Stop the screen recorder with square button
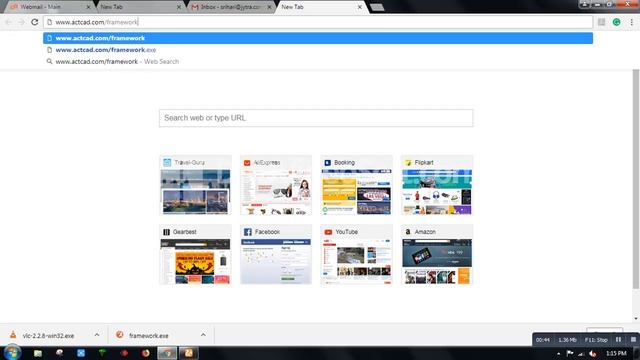640x360 pixels. [x=633, y=340]
